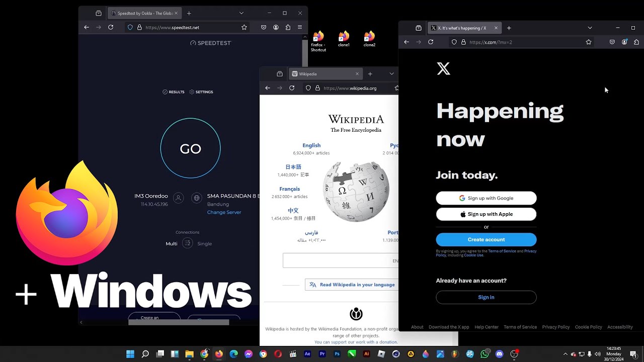This screenshot has width=644, height=362.
Task: Open the clone1 desktop shortcut
Action: pos(344,39)
